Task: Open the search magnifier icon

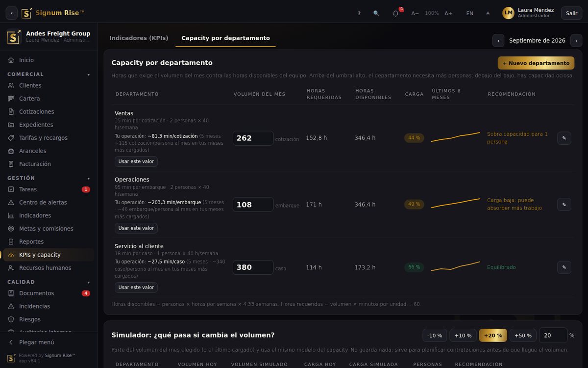Action: [x=376, y=13]
